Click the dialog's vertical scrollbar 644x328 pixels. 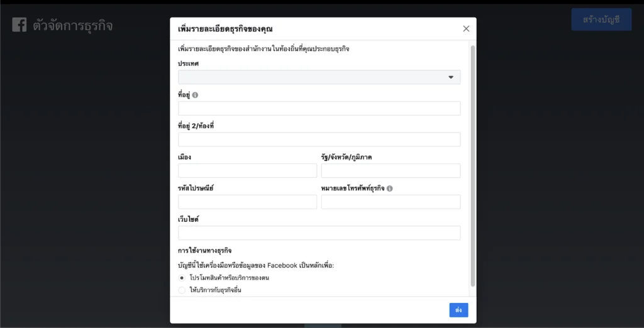[x=473, y=166]
